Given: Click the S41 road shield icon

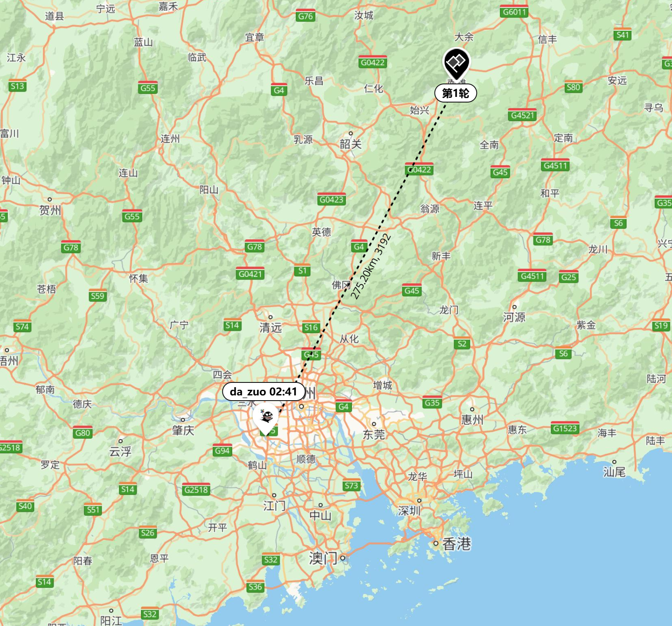Looking at the screenshot, I should coord(623,35).
